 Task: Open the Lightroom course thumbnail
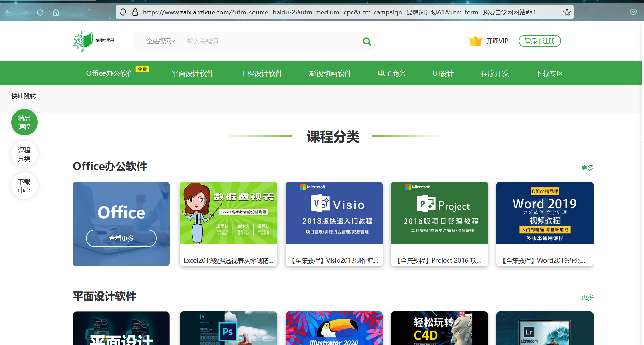coord(545,328)
